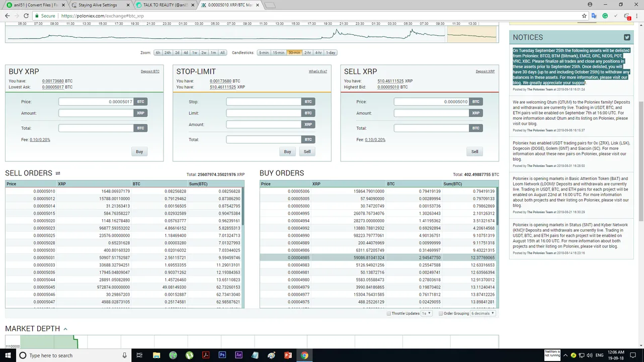Screen dimensions: 644x362
Task: Open the 6 decimals grouping dropdown
Action: pyautogui.click(x=483, y=313)
